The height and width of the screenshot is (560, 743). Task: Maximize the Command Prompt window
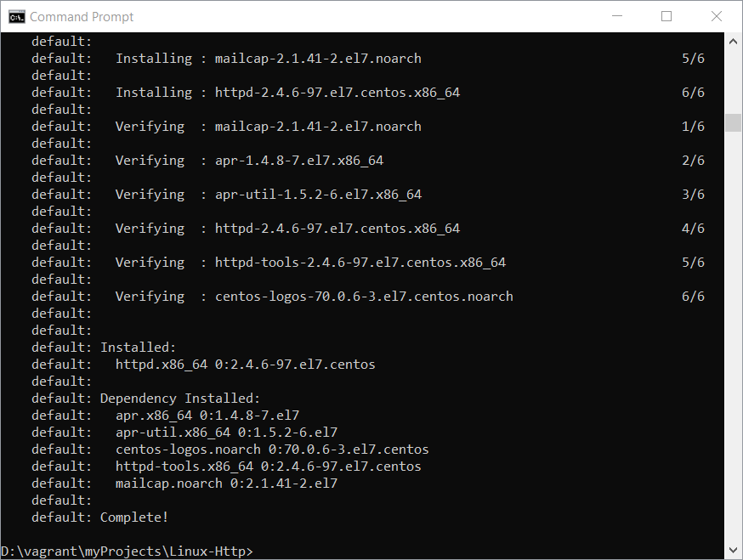[x=666, y=16]
